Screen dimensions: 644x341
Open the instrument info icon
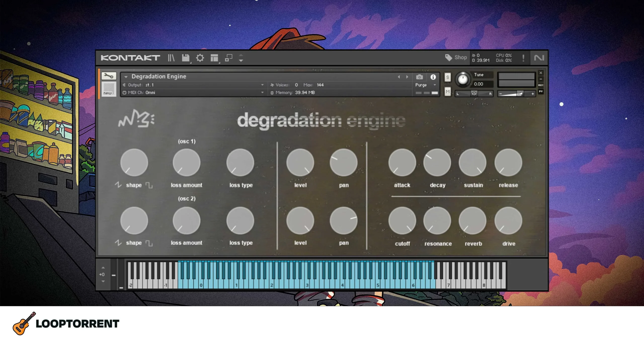[433, 77]
